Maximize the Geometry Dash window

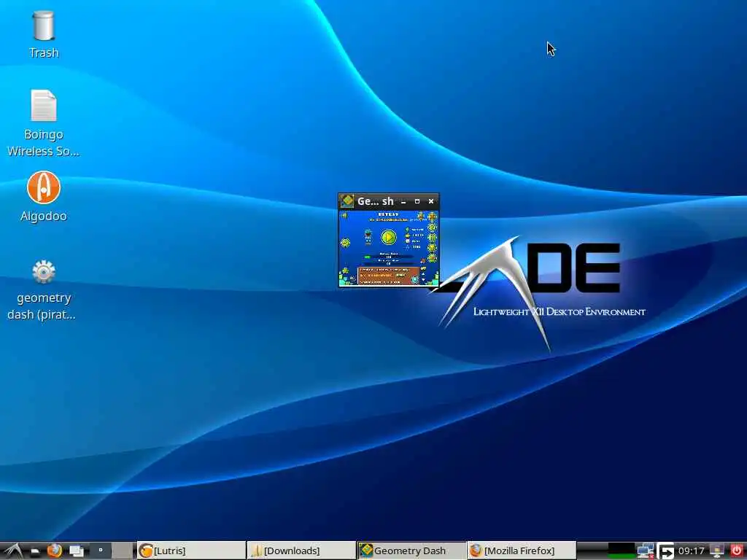pos(417,201)
